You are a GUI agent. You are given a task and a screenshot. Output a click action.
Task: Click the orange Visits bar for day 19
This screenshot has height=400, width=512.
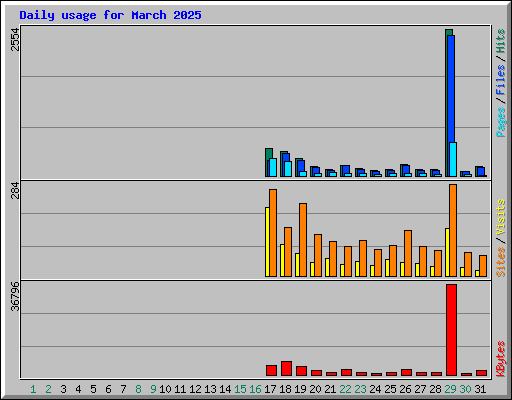pos(303,240)
